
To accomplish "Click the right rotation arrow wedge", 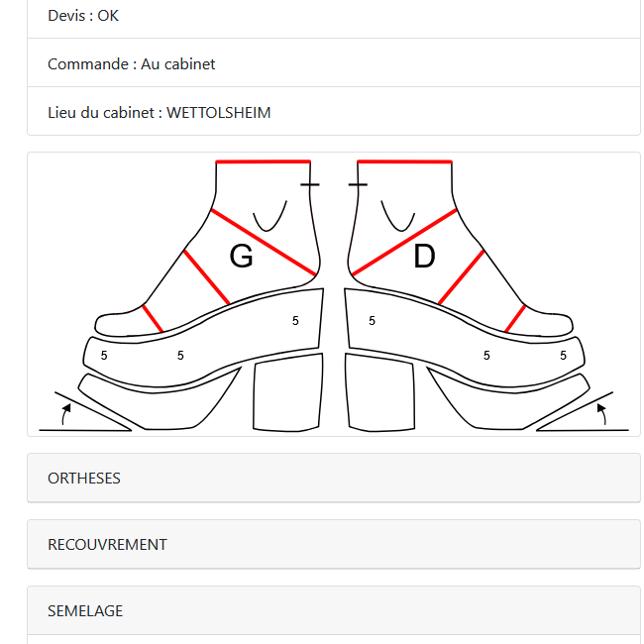I will pyautogui.click(x=583, y=412).
